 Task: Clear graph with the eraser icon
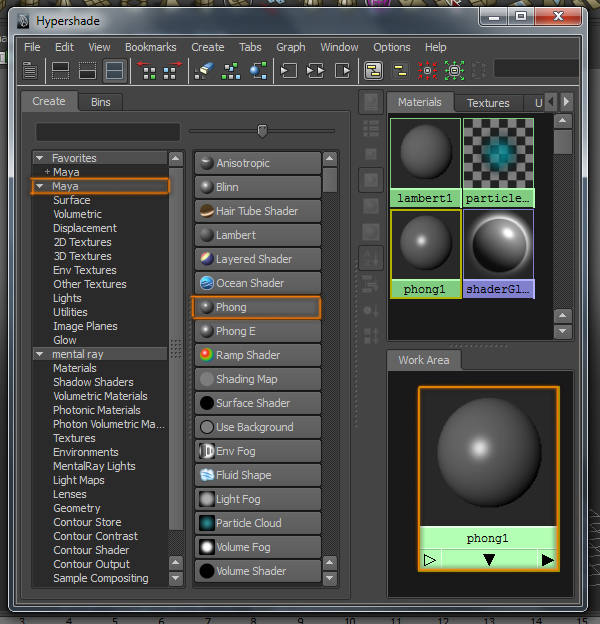click(205, 71)
